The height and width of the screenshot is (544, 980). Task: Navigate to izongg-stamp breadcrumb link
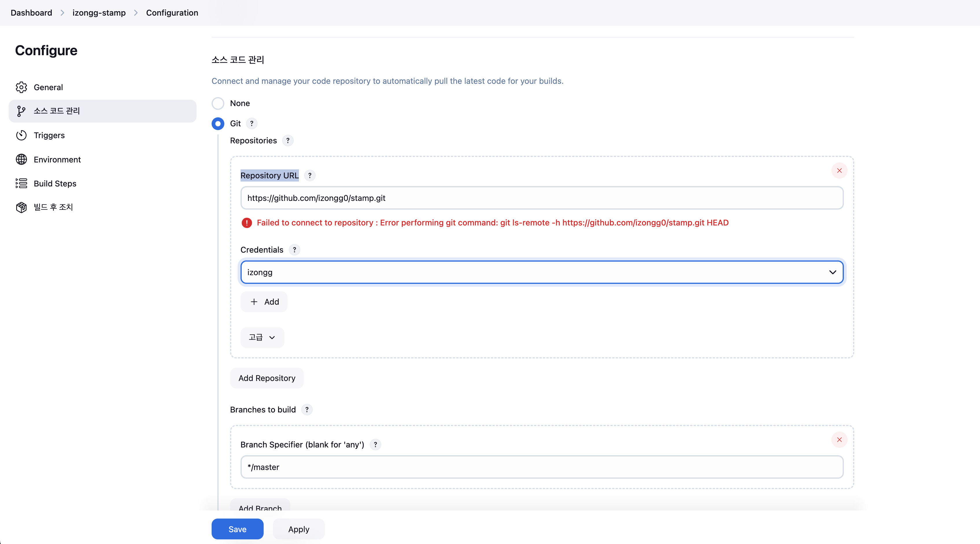[99, 12]
